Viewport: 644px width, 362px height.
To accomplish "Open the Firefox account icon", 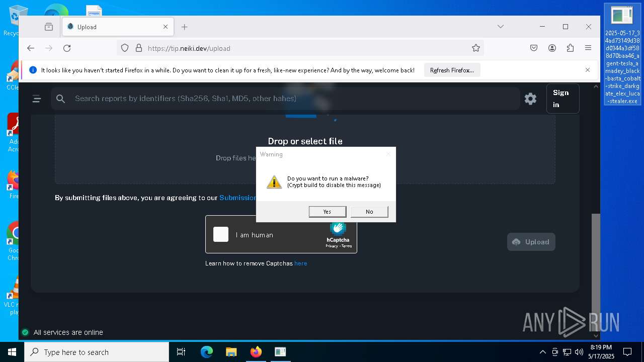I will pos(552,48).
